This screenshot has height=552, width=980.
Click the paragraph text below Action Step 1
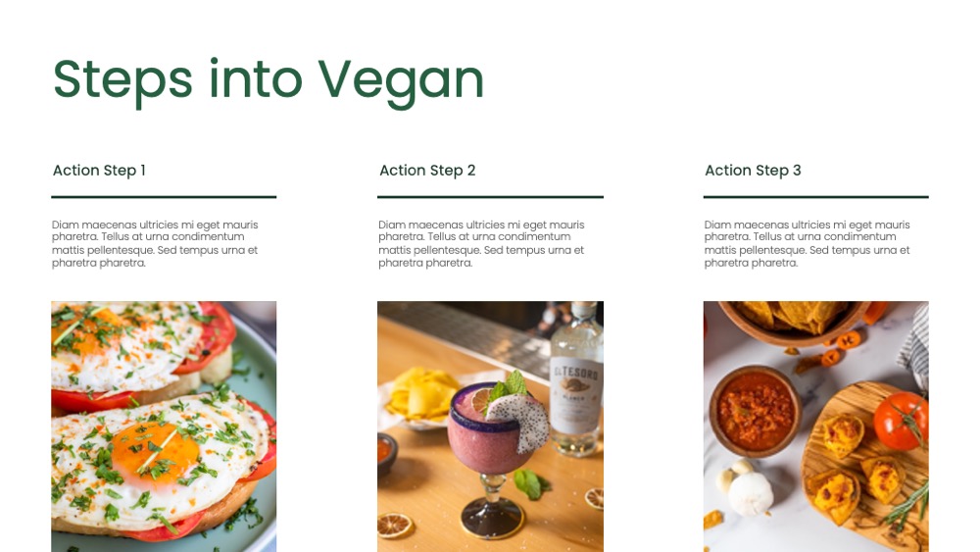(155, 244)
